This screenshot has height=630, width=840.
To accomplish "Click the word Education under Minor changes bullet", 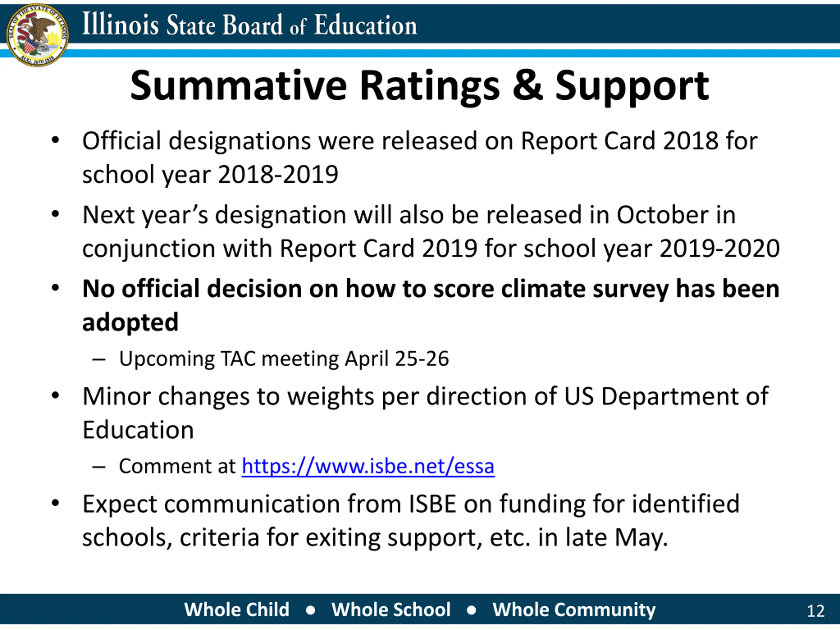I will 138,430.
